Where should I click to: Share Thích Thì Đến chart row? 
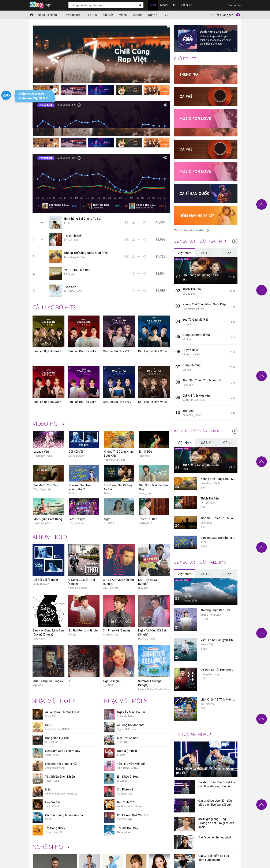pyautogui.click(x=144, y=239)
